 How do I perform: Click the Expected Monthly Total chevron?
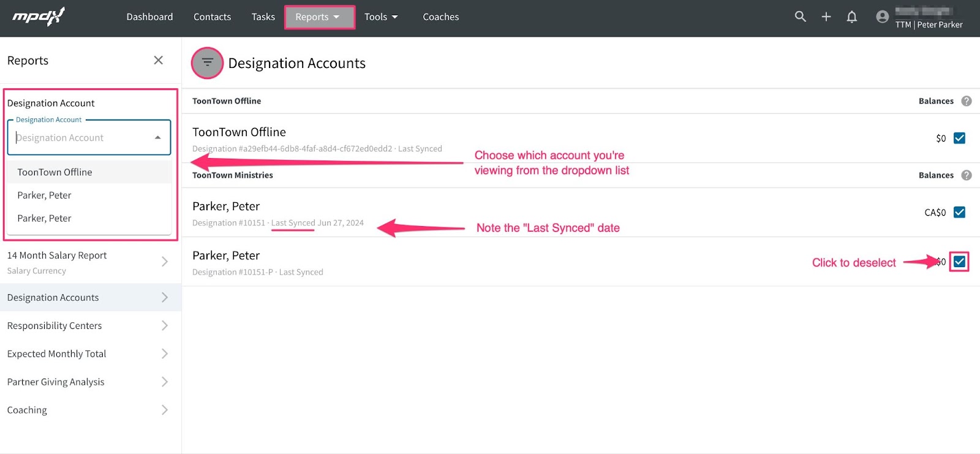click(164, 354)
